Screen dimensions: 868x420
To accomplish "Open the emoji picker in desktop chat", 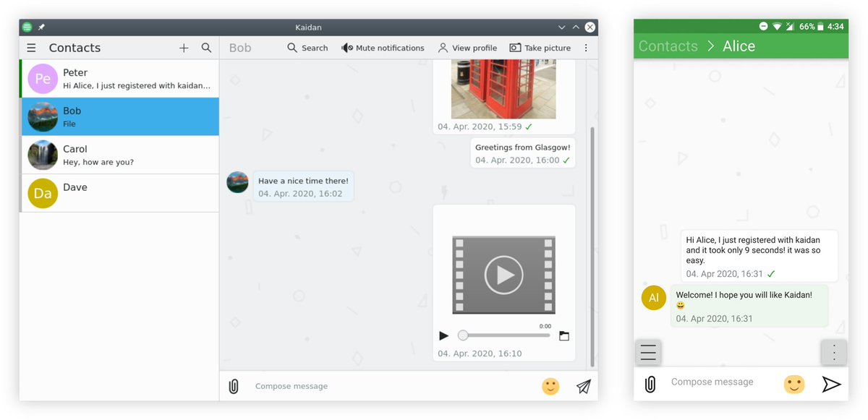I will tap(550, 386).
